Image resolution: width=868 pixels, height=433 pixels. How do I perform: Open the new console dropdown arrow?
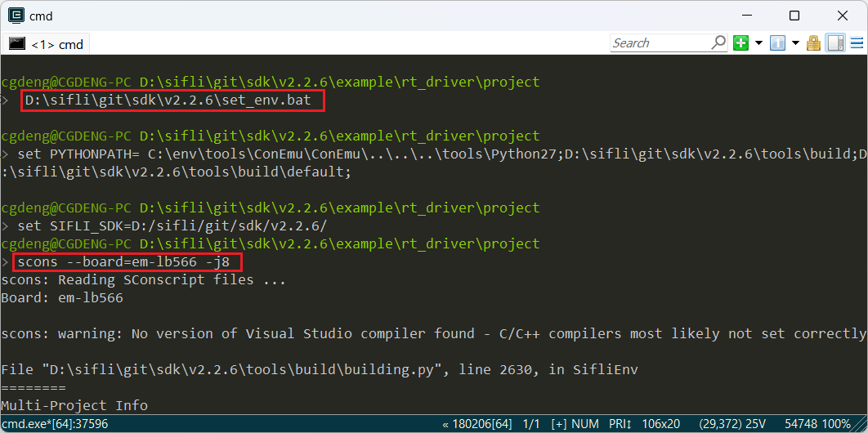click(758, 43)
